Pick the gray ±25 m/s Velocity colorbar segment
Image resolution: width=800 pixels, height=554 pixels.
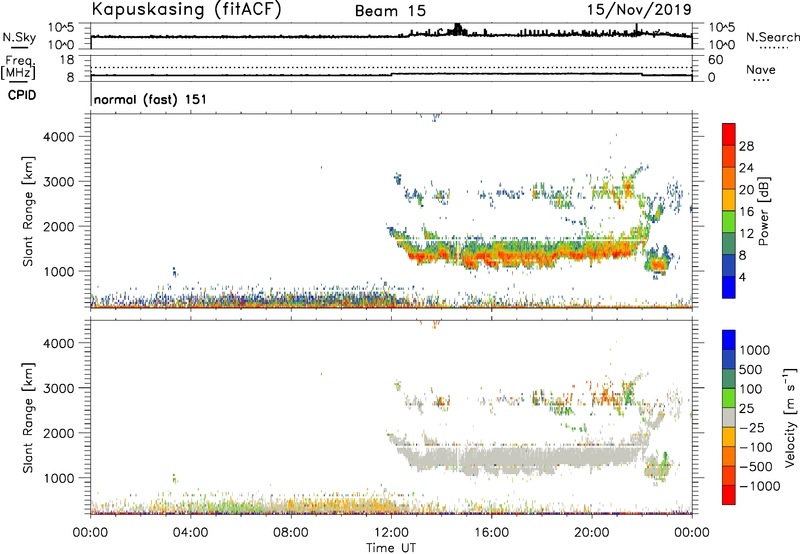pos(729,417)
